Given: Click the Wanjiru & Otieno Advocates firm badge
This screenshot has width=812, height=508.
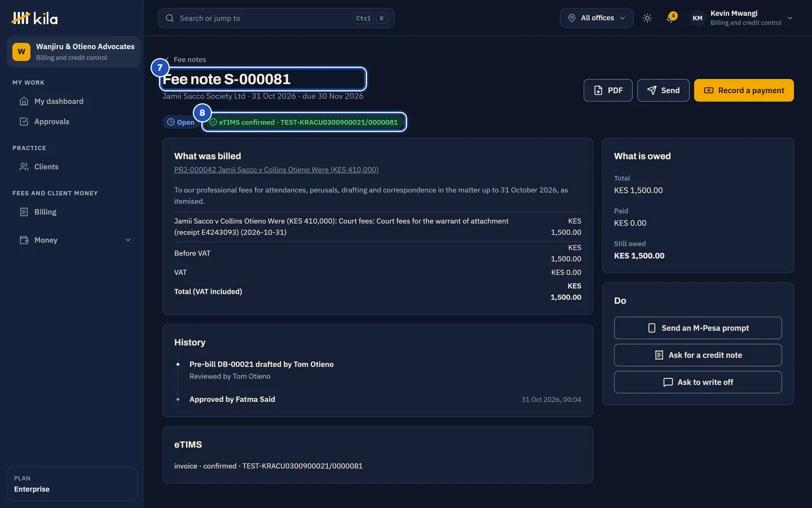Looking at the screenshot, I should (x=73, y=52).
